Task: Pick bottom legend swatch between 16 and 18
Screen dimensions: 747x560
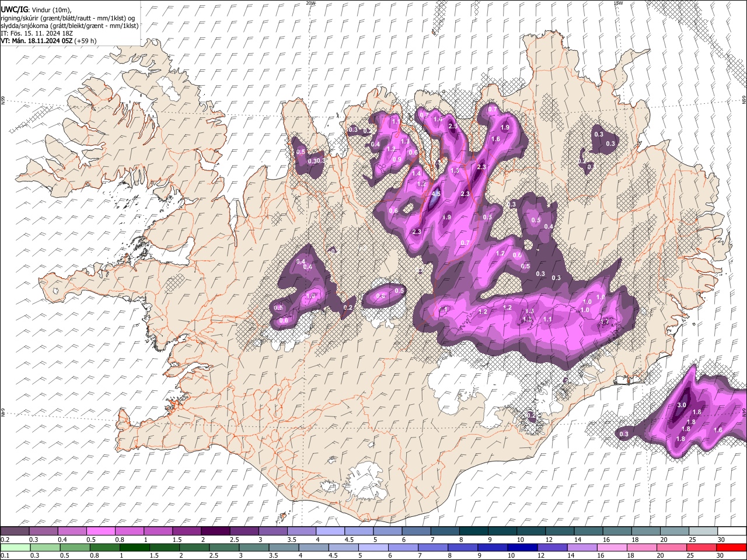Action: tap(612, 548)
